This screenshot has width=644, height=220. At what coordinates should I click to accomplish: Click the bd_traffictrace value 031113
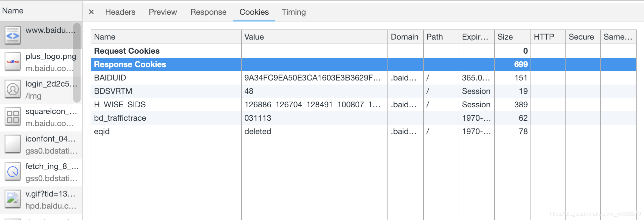(258, 118)
